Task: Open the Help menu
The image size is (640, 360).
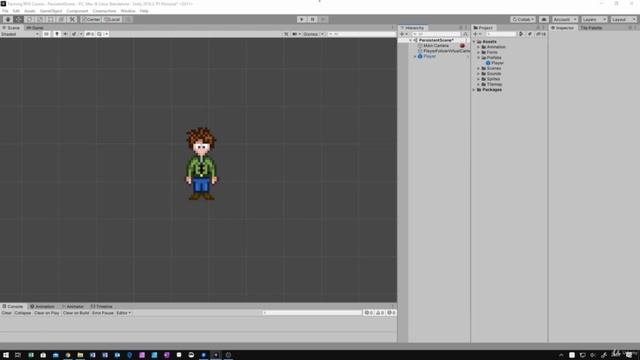Action: (144, 11)
